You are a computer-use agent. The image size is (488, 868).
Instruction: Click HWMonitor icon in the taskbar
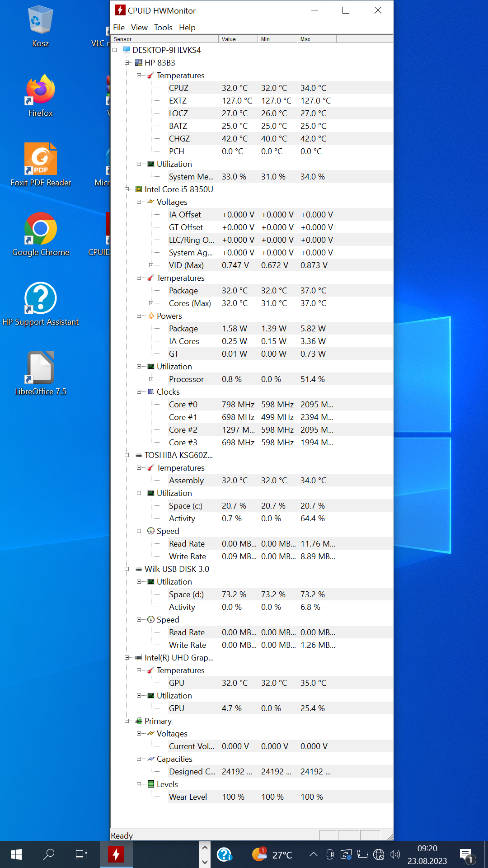[x=116, y=854]
